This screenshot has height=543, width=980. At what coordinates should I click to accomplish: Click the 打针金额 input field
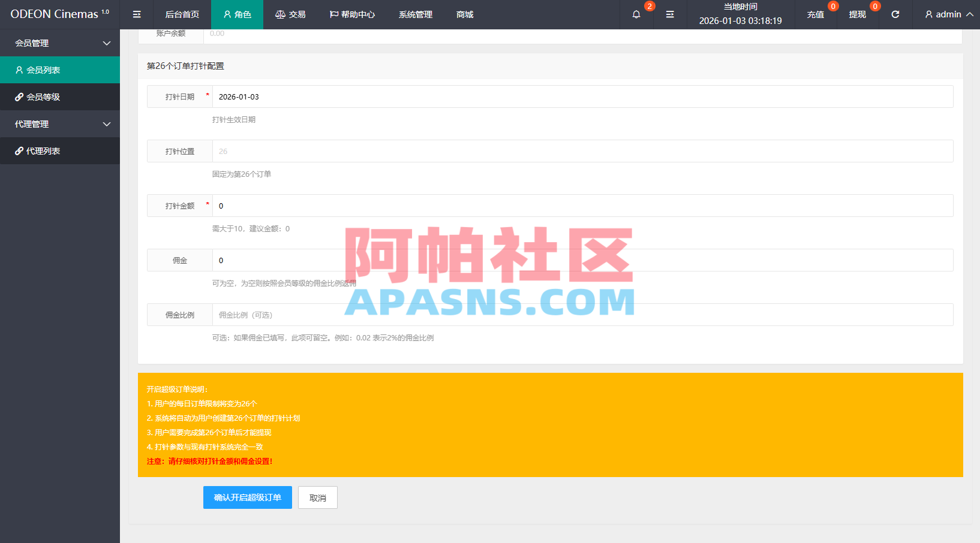pos(583,206)
